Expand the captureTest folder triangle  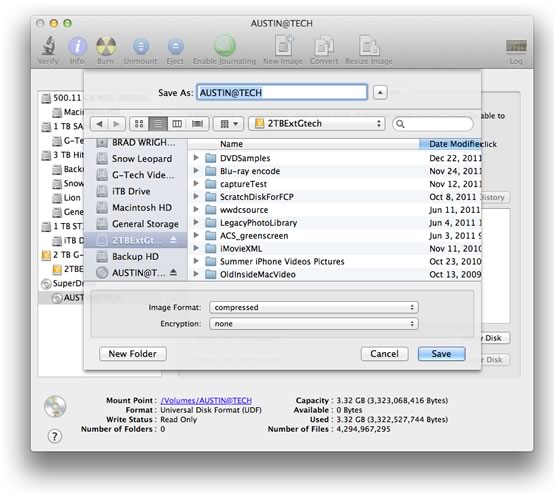point(196,184)
